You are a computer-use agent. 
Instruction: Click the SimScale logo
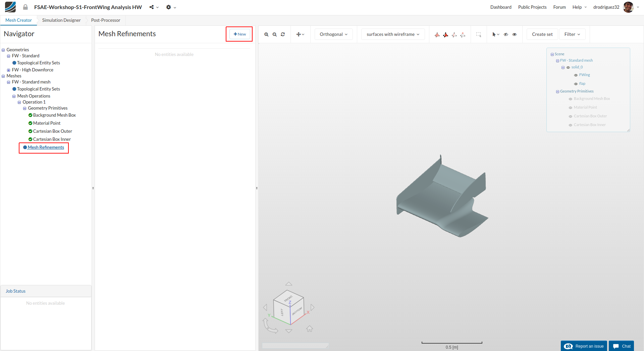10,7
